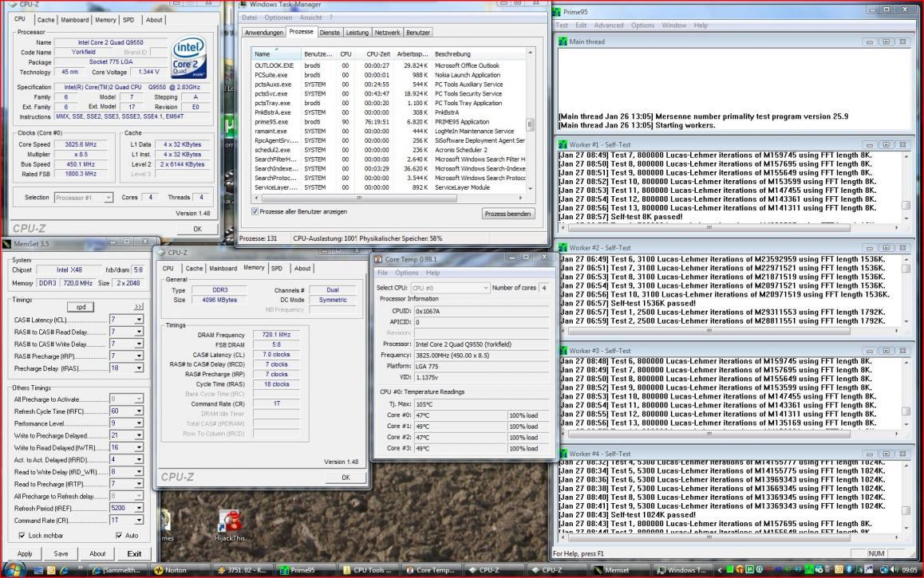
Task: Select the Windows Task-Manager taskbar button
Action: [684, 570]
